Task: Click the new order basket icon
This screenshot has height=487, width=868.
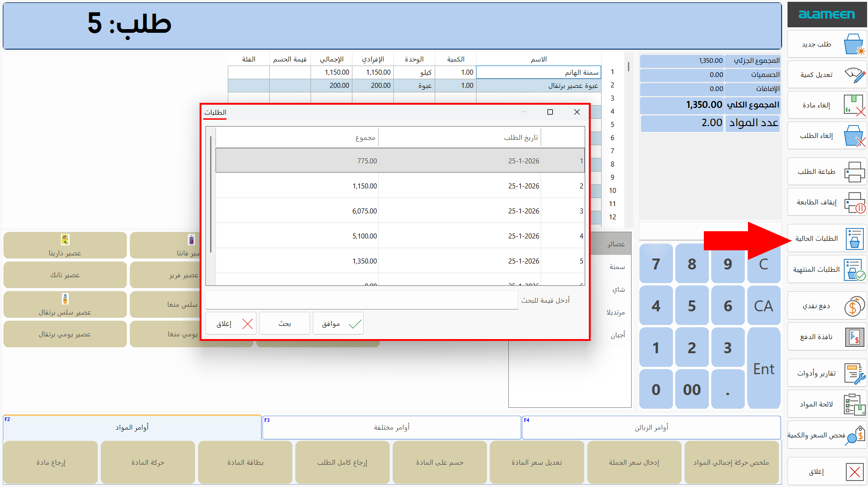Action: [x=854, y=45]
